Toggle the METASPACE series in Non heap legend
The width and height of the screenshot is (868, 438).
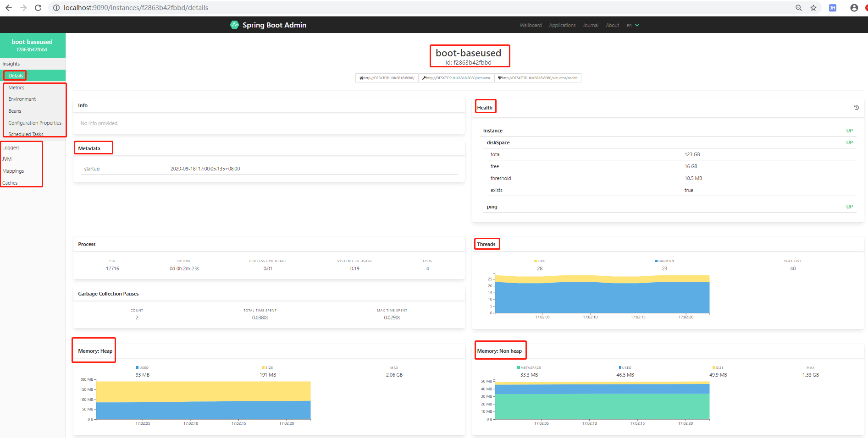[x=530, y=367]
